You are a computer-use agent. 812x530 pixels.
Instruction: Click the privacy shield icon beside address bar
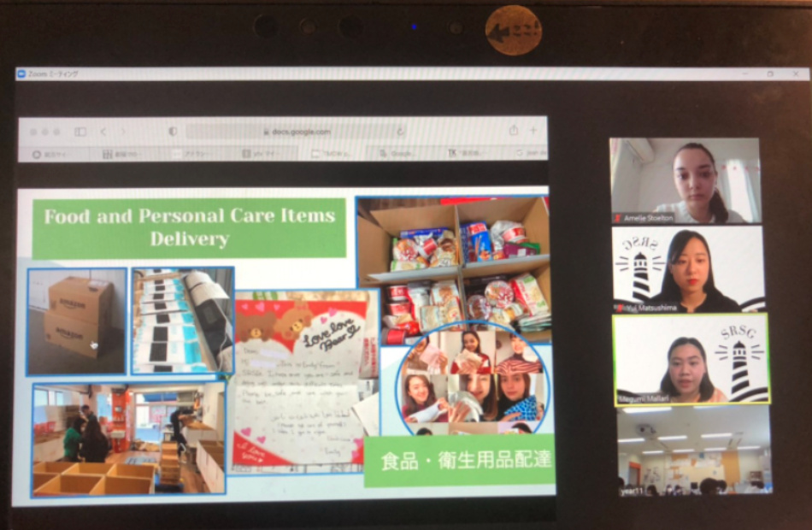173,132
